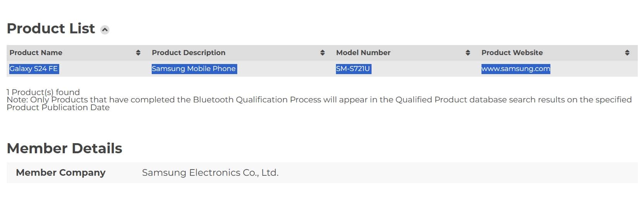644x206 pixels.
Task: Click 'Product Publication Date' note line
Action: coord(58,107)
